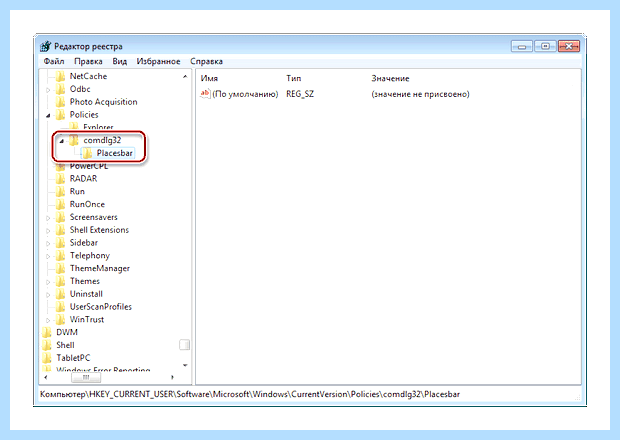Click the Sidebar folder icon
620x440 pixels.
(60, 243)
